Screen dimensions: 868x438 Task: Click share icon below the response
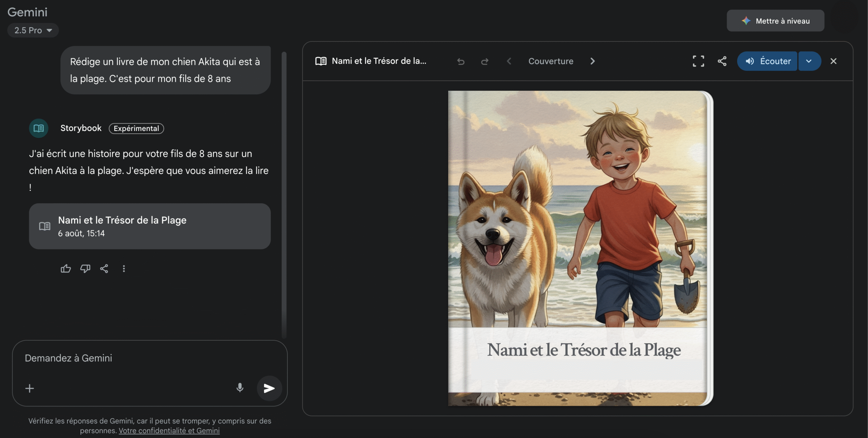(x=104, y=269)
